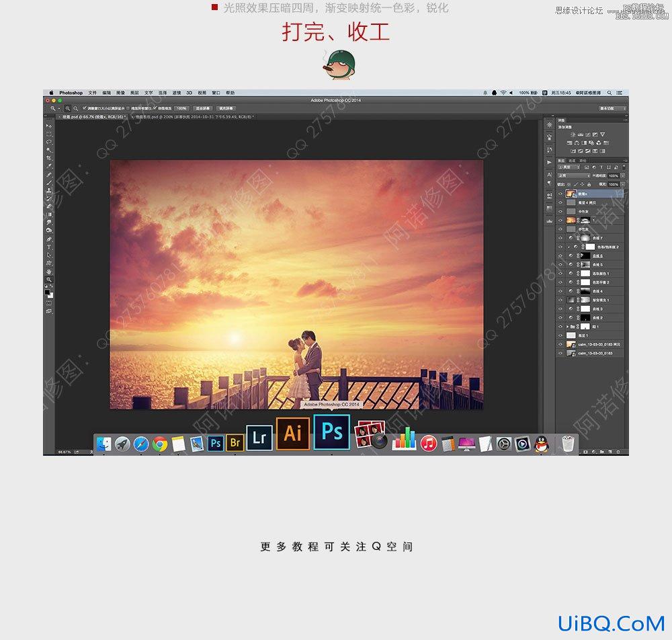Launch Google Chrome from the Dock
Image resolution: width=672 pixels, height=640 pixels.
160,444
